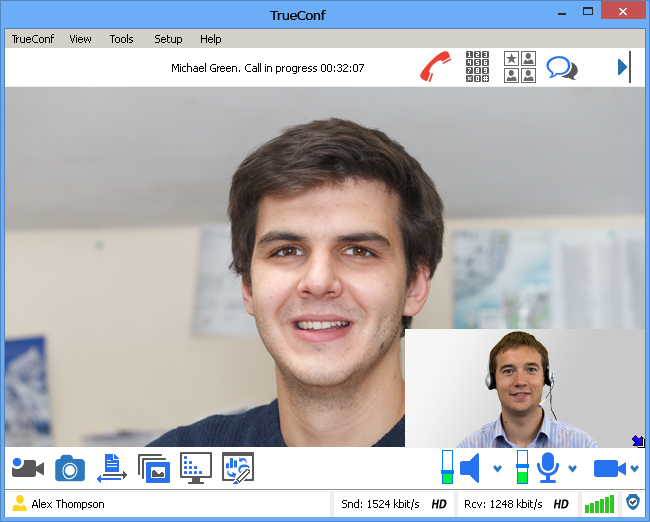Start video recording with camcorder icon
The height and width of the screenshot is (522, 650).
[28, 468]
